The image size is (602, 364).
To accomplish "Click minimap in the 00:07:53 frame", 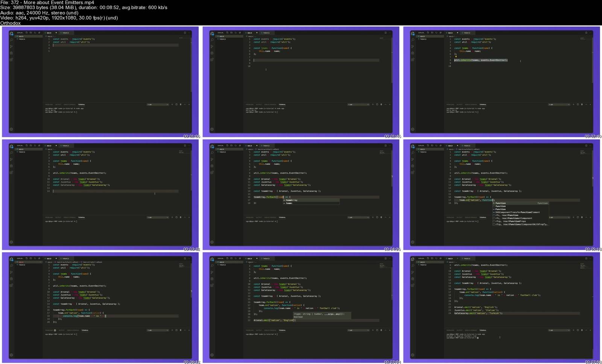I will (584, 267).
